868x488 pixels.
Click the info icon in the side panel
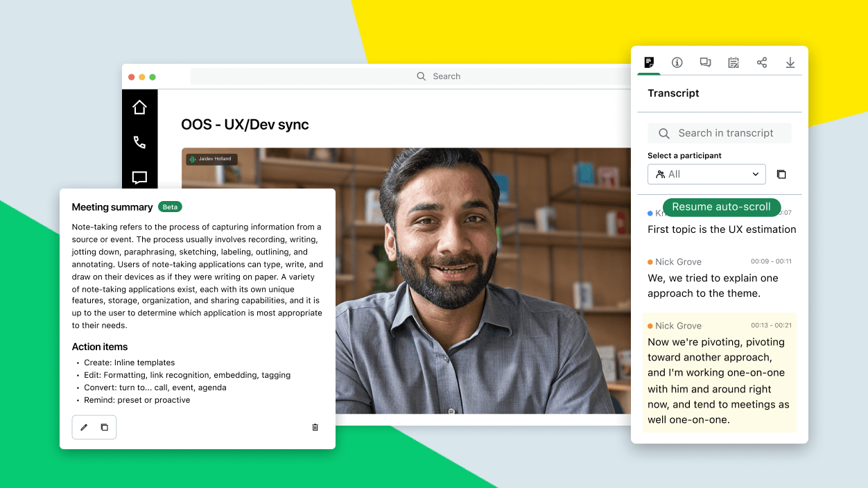tap(677, 62)
